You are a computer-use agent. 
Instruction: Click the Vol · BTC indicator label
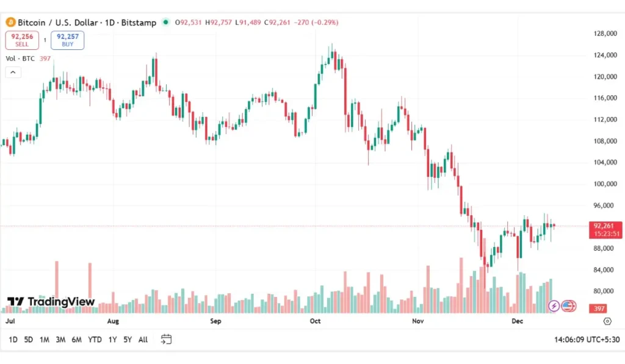click(x=21, y=59)
